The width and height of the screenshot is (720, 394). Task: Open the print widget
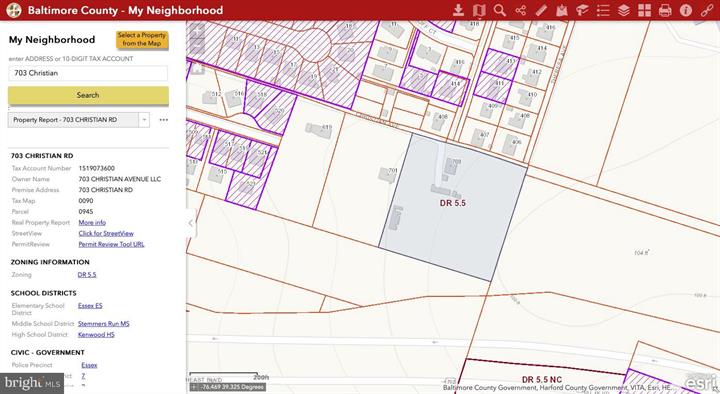pyautogui.click(x=665, y=10)
